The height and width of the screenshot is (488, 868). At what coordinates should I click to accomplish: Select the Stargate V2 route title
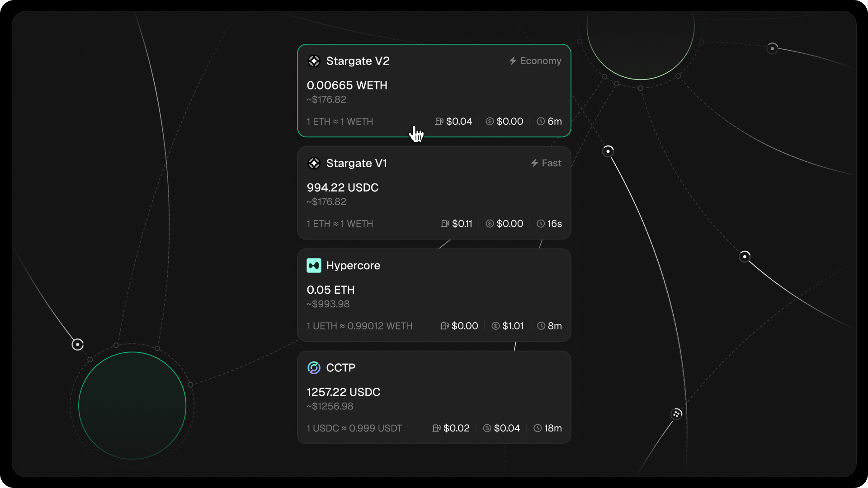point(358,61)
